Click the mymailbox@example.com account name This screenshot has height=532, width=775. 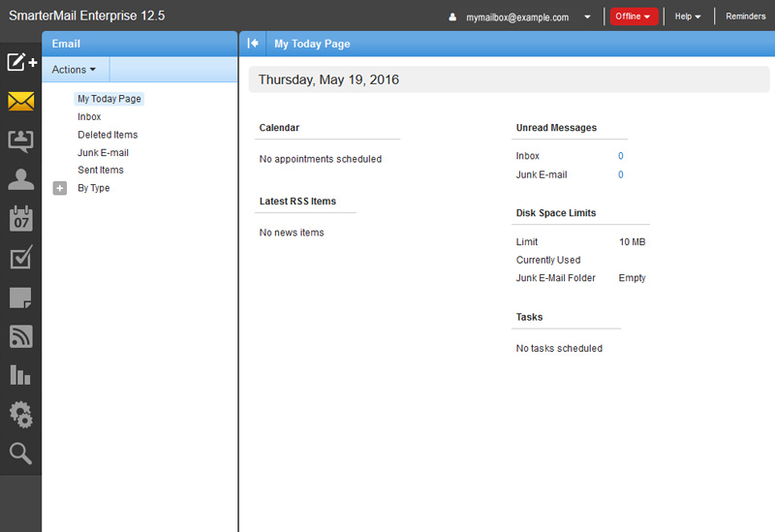517,17
